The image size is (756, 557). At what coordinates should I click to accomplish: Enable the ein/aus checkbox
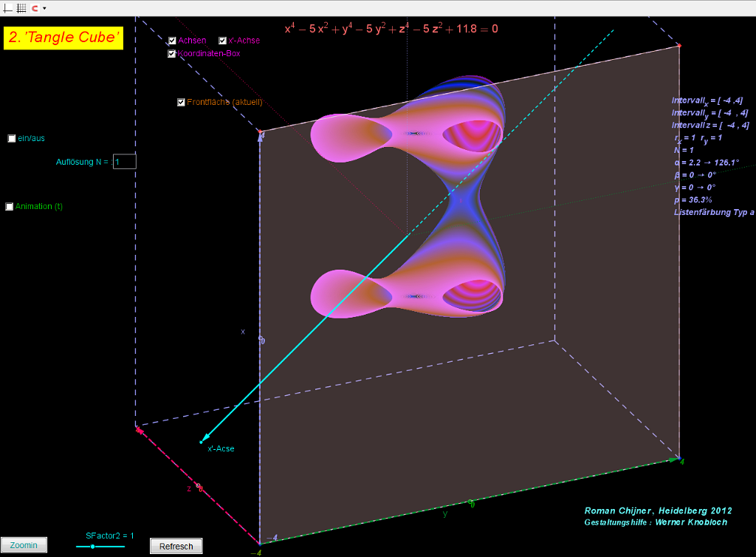[12, 138]
